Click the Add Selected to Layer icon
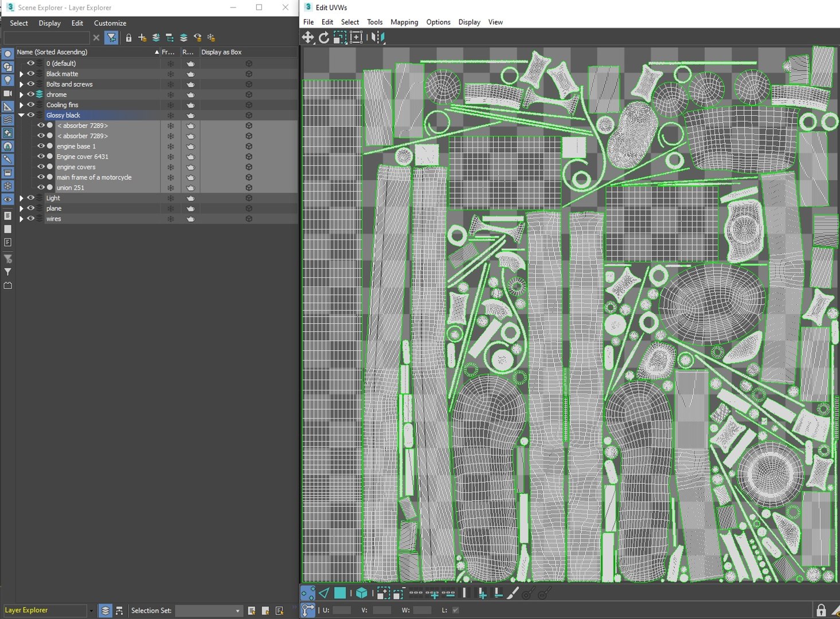The width and height of the screenshot is (840, 619). click(156, 38)
